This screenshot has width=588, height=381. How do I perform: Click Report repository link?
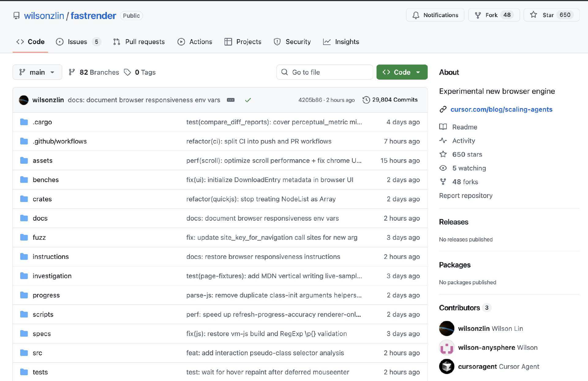coord(466,196)
